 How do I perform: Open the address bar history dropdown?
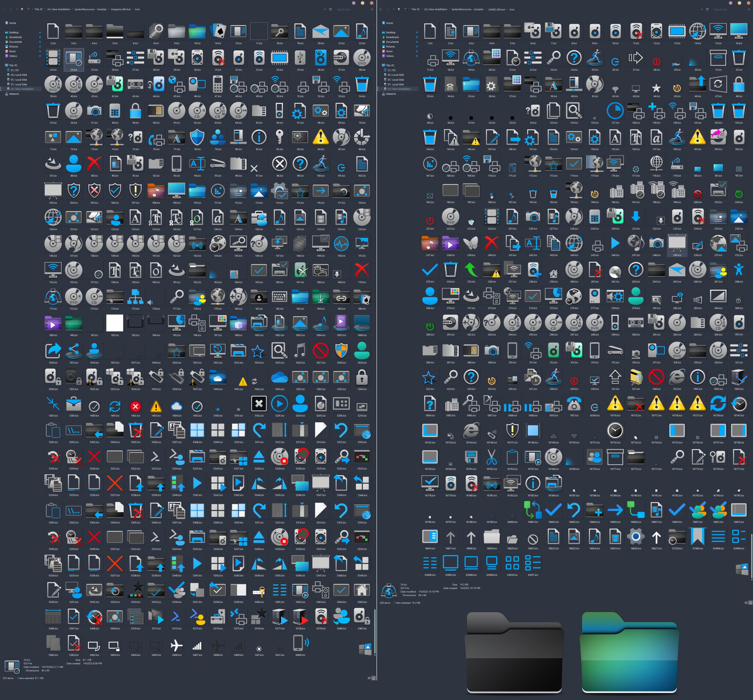(324, 9)
